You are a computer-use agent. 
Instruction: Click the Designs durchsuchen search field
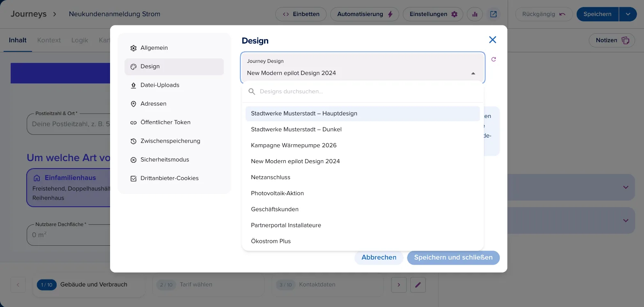363,92
